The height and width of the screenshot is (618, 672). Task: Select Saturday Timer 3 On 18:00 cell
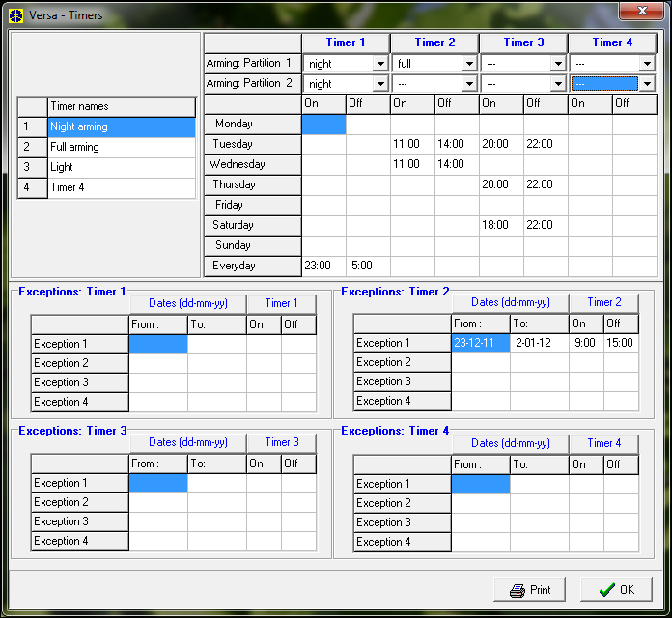pyautogui.click(x=501, y=225)
